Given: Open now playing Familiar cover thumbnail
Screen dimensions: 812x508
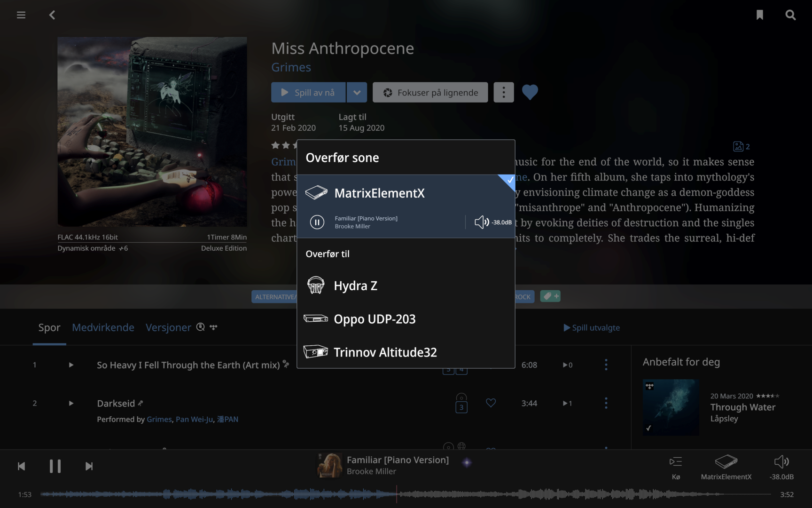Looking at the screenshot, I should pos(330,466).
